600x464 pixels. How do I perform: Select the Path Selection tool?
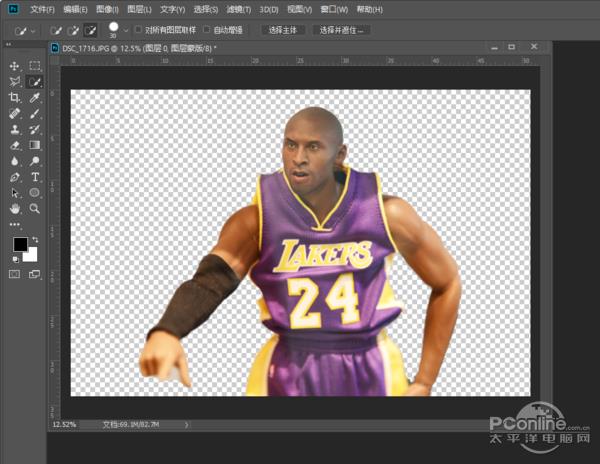(15, 193)
